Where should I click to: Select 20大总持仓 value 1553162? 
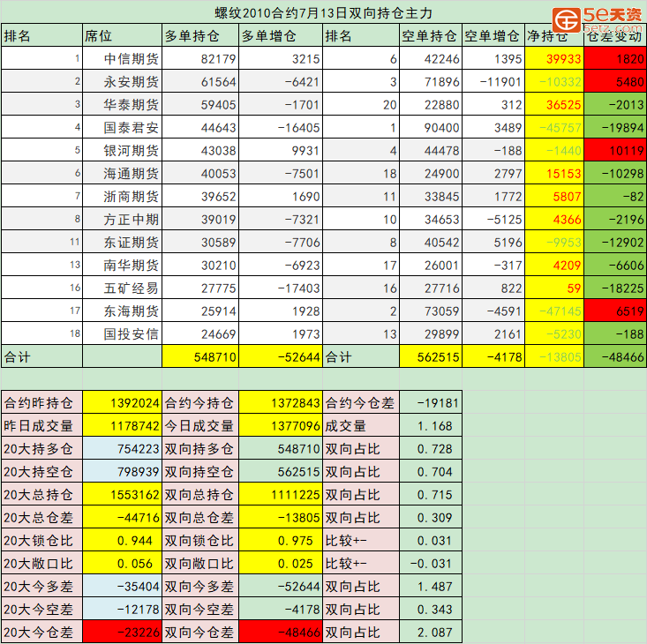tap(122, 494)
